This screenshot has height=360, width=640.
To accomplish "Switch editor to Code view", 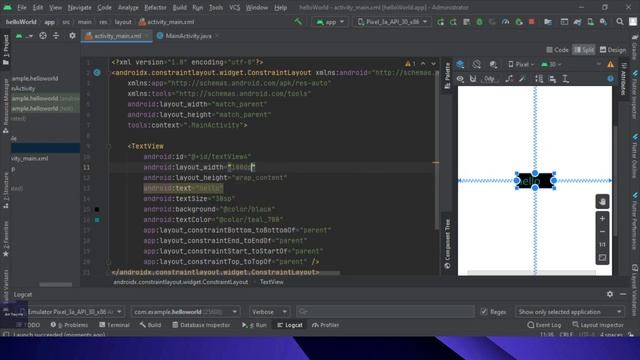I will click(558, 50).
